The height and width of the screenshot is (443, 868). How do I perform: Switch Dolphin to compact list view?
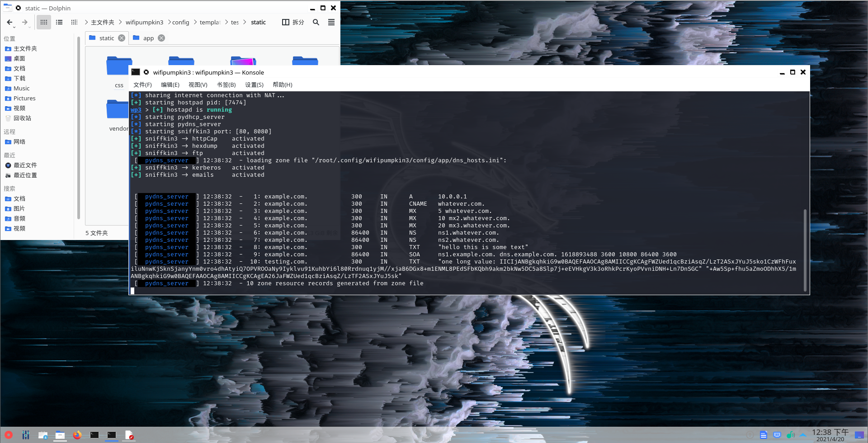click(59, 22)
